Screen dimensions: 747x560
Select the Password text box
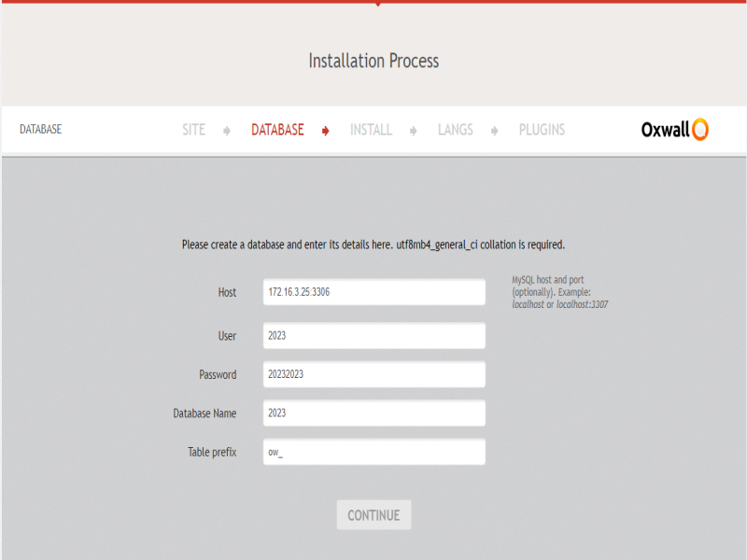373,374
